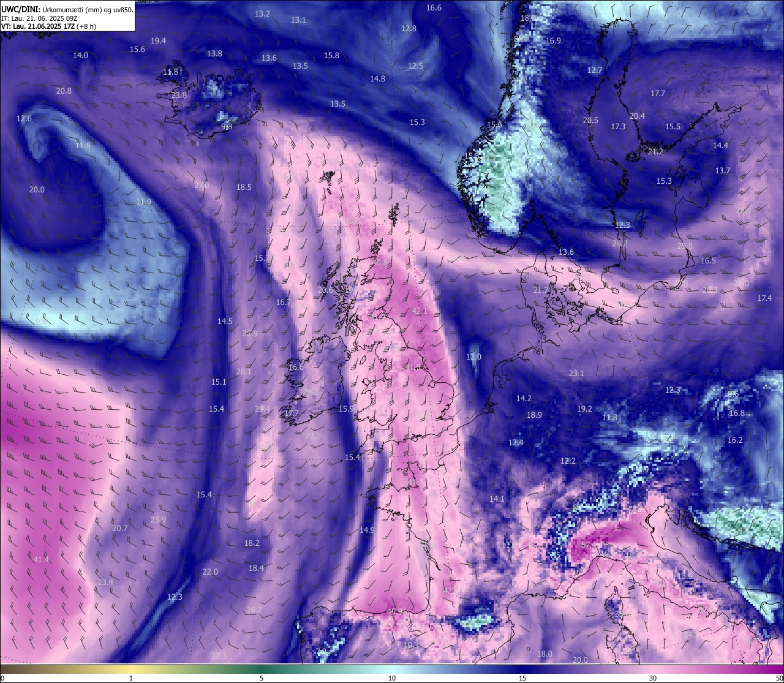
Task: Click the map value 16.9 over Norway
Action: 553,40
